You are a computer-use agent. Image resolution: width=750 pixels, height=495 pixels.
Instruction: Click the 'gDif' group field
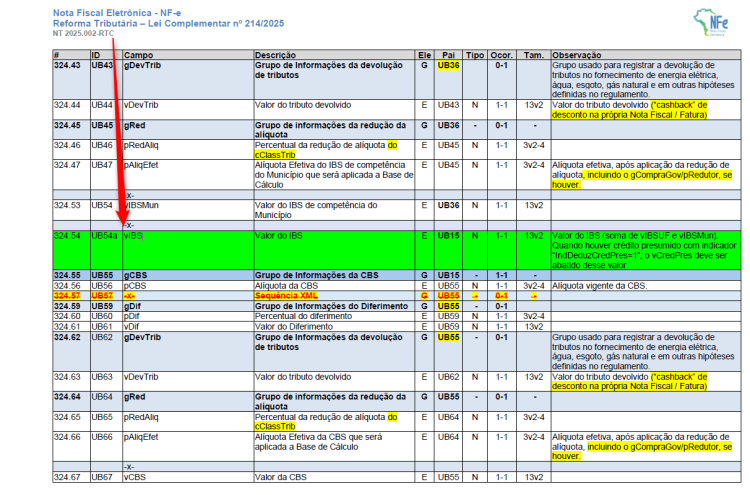(132, 307)
